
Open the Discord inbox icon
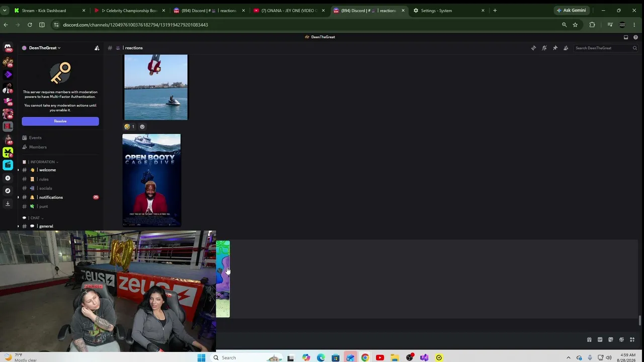click(626, 37)
